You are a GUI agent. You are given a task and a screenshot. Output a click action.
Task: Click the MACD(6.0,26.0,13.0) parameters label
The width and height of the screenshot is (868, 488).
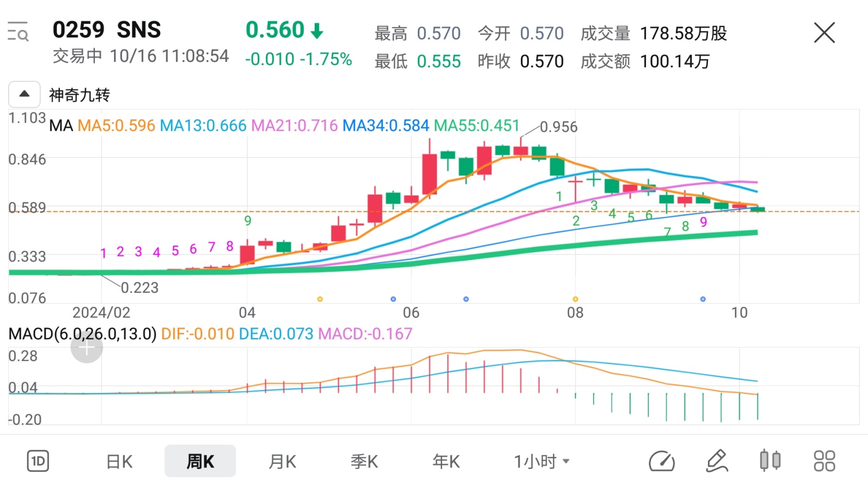tap(82, 333)
